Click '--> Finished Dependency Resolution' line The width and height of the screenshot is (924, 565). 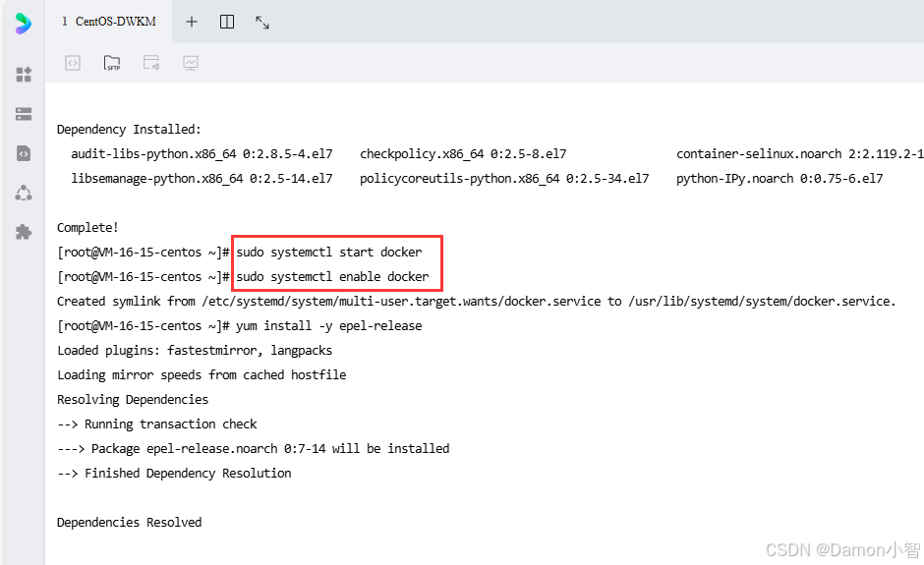(174, 473)
